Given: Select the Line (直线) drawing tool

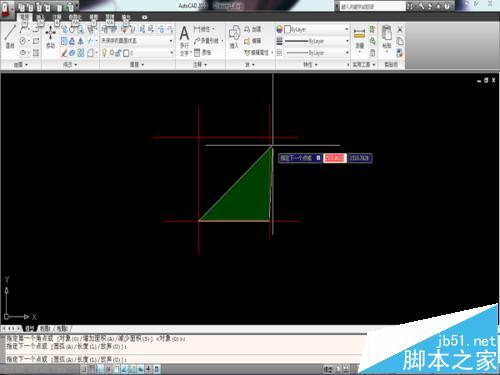Looking at the screenshot, I should pyautogui.click(x=10, y=37).
